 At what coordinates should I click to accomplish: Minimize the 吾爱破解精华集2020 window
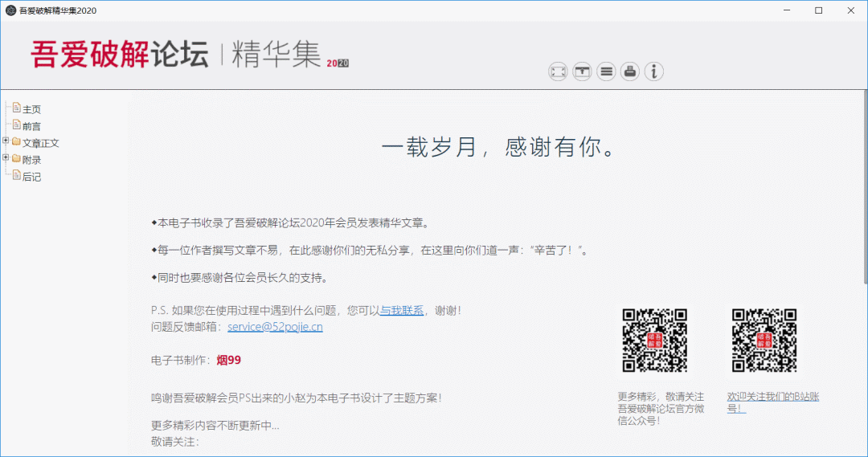[x=787, y=10]
